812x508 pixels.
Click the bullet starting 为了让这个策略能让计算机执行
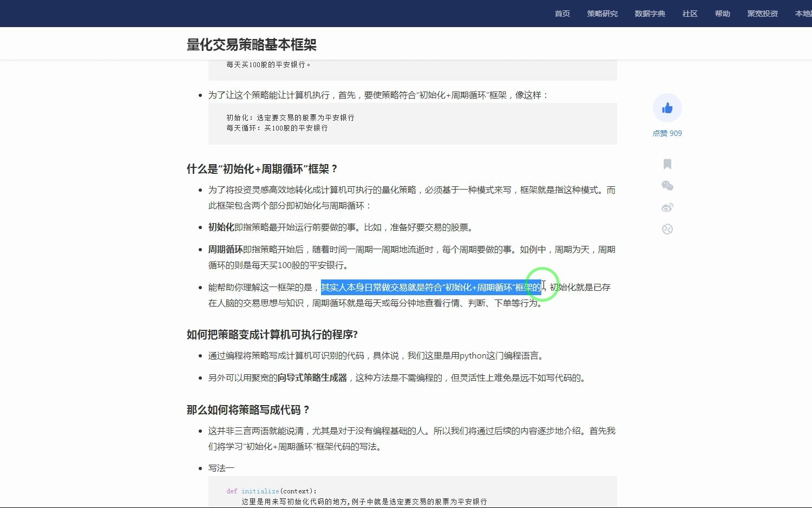click(x=378, y=95)
